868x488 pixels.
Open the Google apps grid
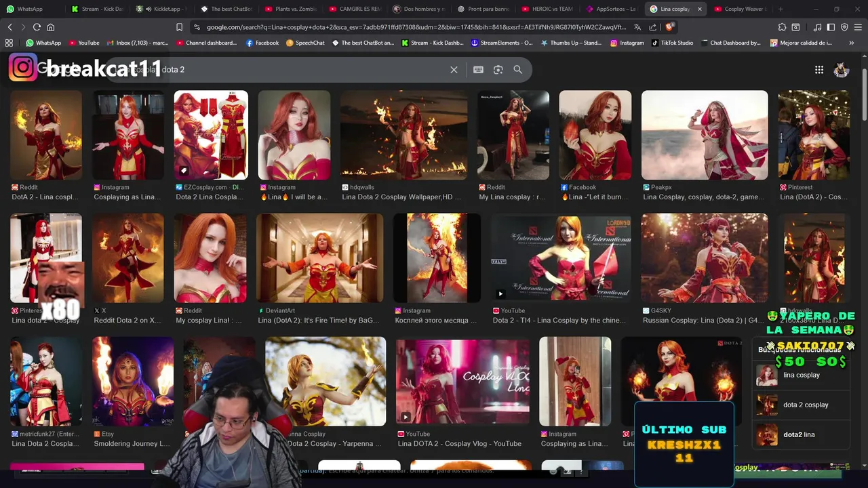pyautogui.click(x=819, y=70)
